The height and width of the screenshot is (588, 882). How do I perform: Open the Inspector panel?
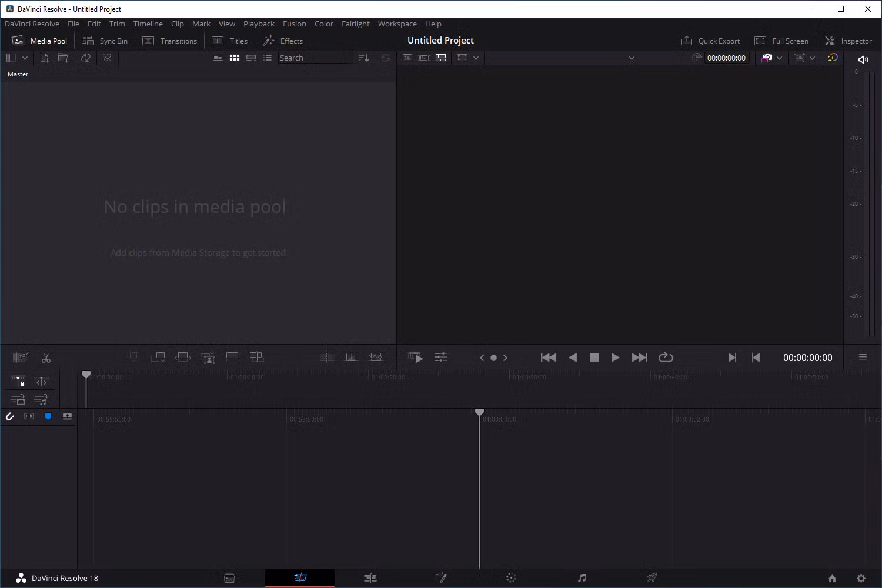(848, 41)
